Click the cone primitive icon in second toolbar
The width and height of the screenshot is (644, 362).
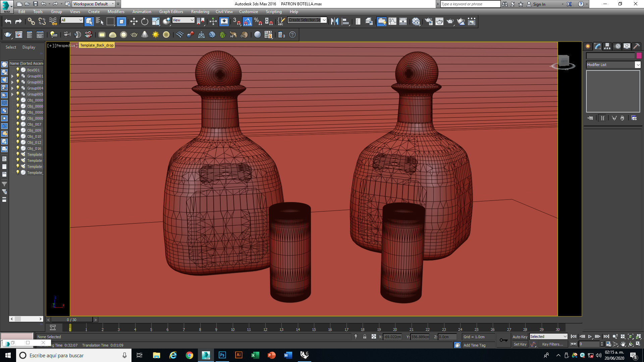[145, 35]
